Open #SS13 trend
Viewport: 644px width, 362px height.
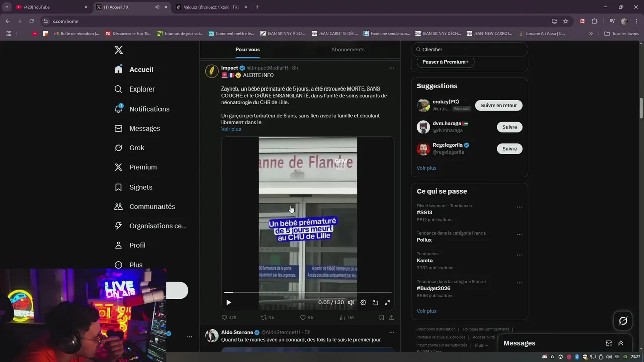coord(424,212)
